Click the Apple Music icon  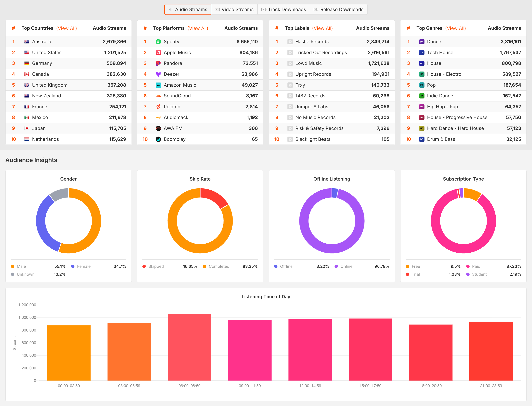[158, 52]
